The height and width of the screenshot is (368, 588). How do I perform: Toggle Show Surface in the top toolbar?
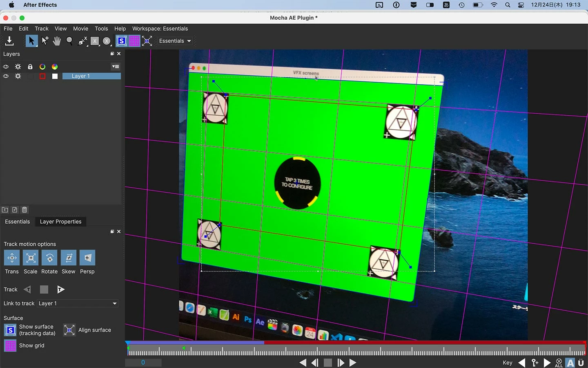(x=121, y=41)
